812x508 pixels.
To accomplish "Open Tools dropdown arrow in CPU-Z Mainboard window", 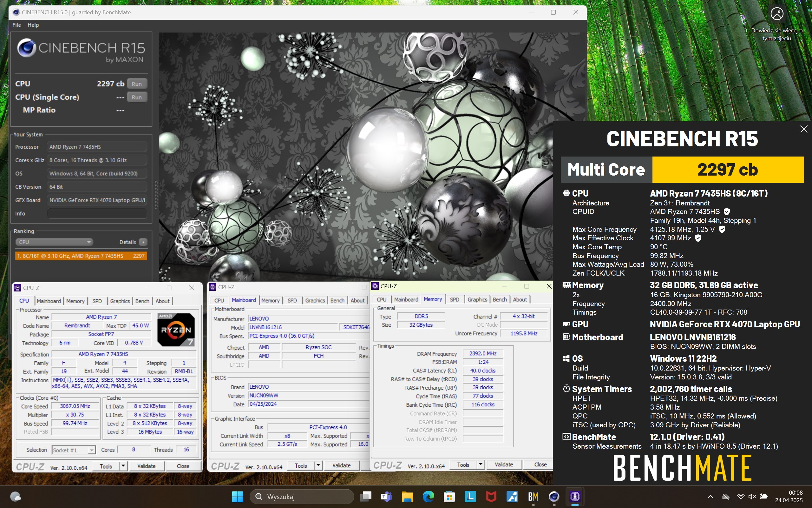I will pos(318,465).
